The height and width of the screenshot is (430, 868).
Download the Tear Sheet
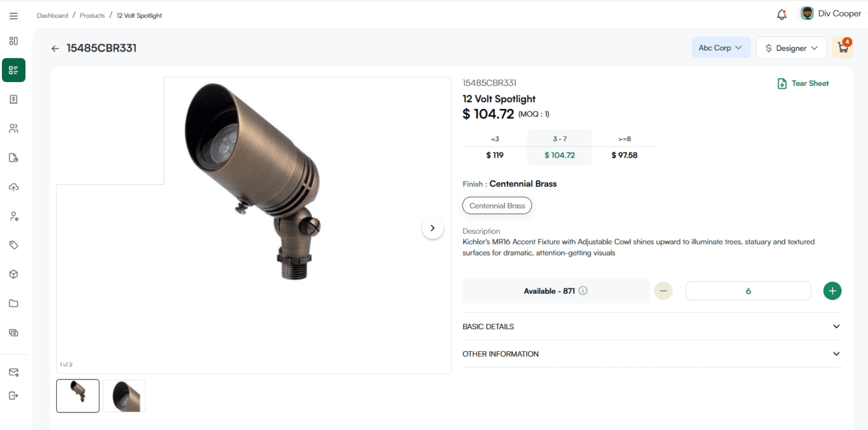[803, 83]
